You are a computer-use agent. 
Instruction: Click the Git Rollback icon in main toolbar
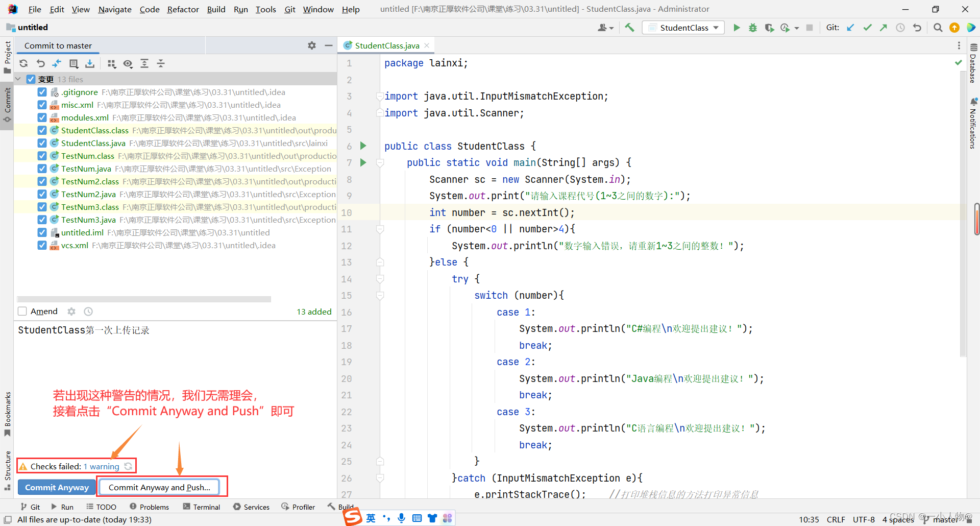coord(917,28)
